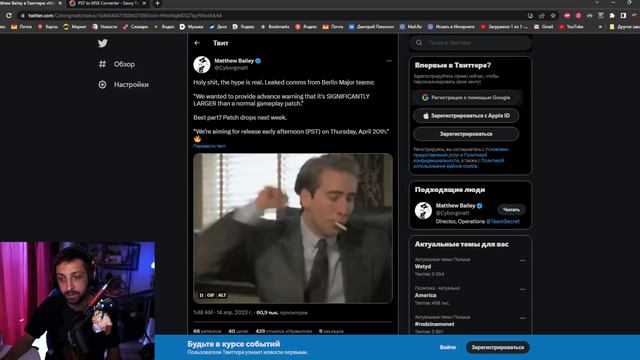This screenshot has width=640, height=360.
Task: Open more options for America trend
Action: point(522,289)
